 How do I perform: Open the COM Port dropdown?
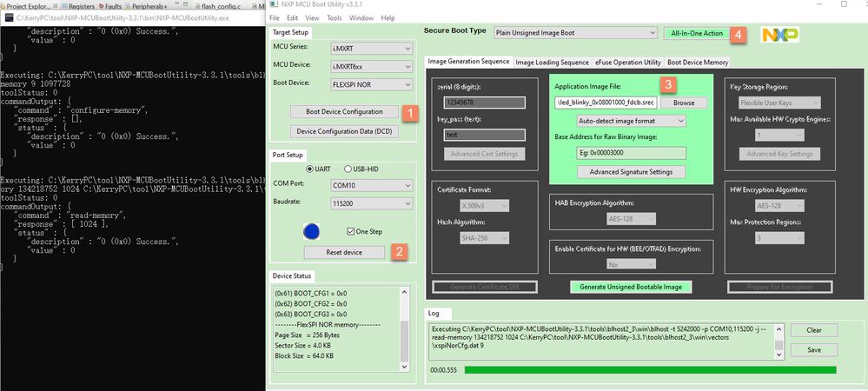[372, 185]
